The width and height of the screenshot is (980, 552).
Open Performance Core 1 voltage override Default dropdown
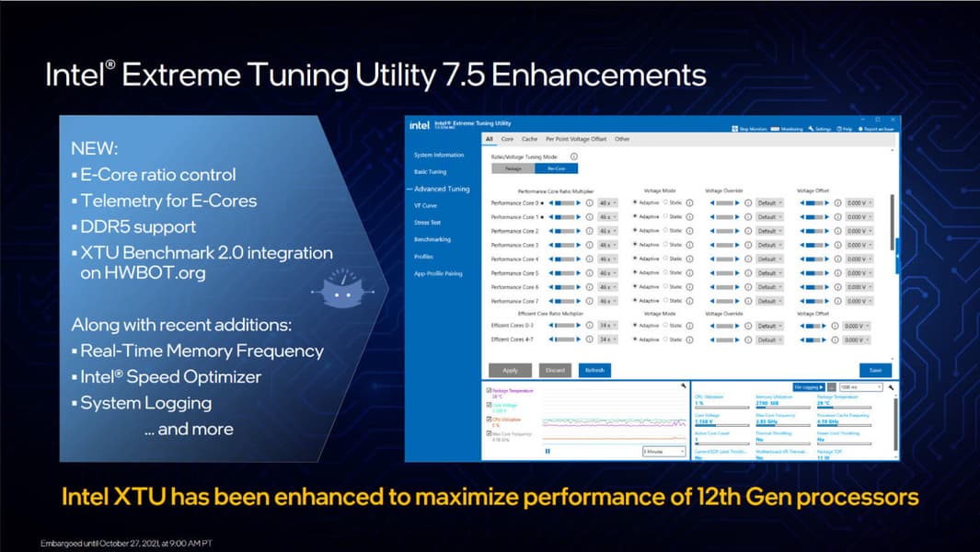[769, 217]
